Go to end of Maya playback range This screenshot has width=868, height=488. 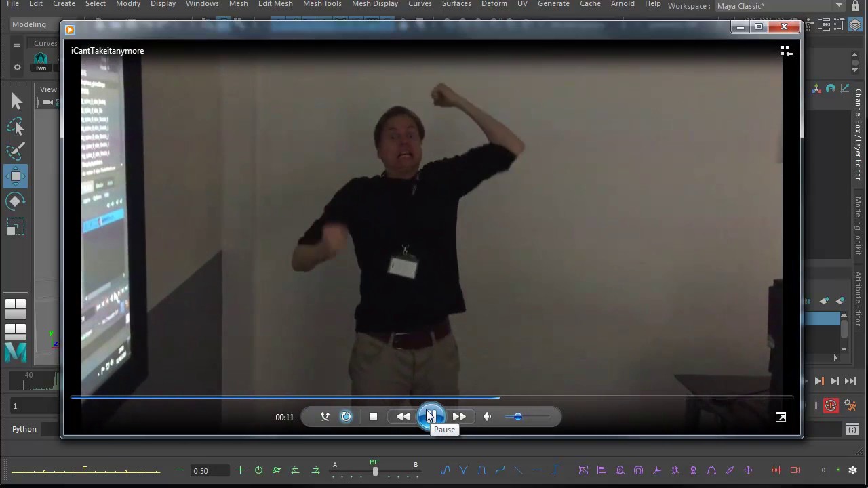[x=850, y=382]
